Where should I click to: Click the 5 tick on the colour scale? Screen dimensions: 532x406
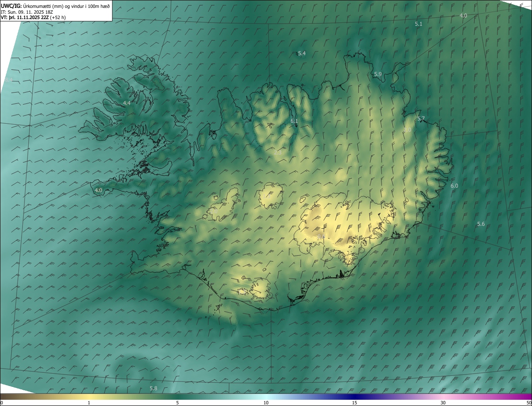[x=177, y=403]
